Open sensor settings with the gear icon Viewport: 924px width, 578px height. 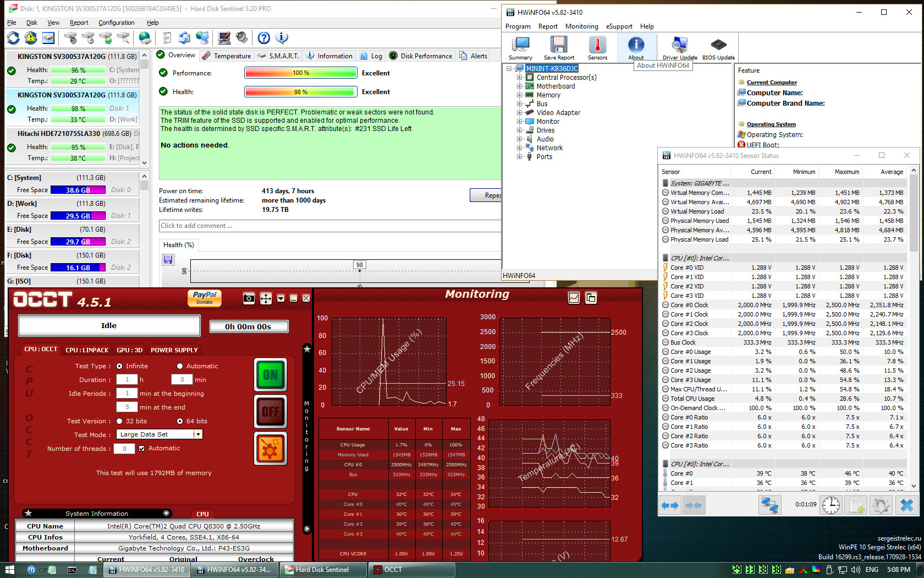point(881,505)
